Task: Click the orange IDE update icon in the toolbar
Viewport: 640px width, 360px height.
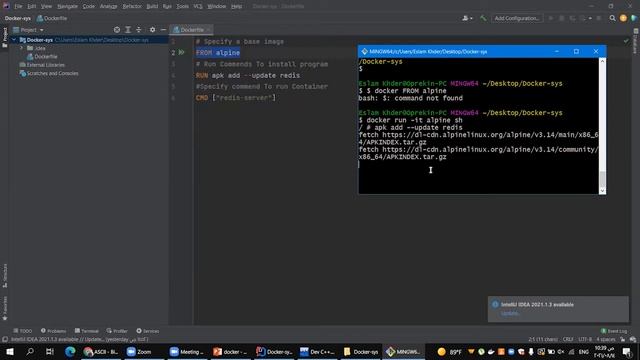Action: pyautogui.click(x=623, y=18)
